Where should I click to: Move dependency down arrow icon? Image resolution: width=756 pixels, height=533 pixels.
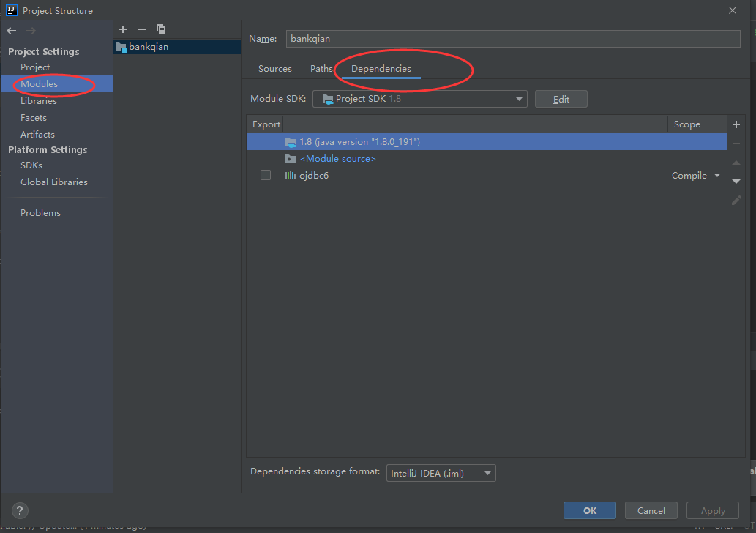coord(736,182)
